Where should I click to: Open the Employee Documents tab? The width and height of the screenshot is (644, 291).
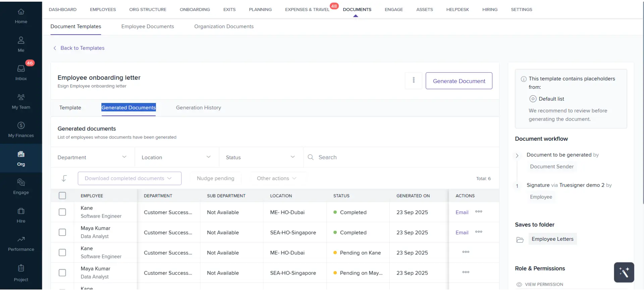point(148,26)
